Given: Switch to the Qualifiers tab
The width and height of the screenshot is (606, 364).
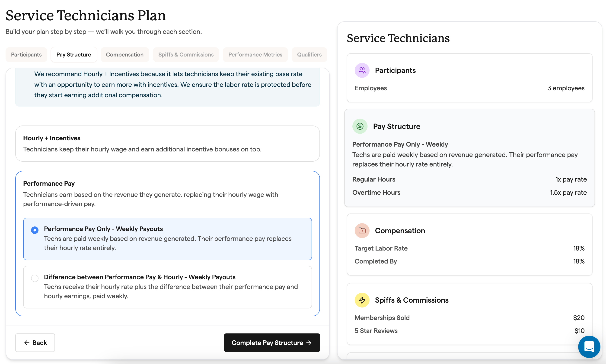Looking at the screenshot, I should 309,54.
